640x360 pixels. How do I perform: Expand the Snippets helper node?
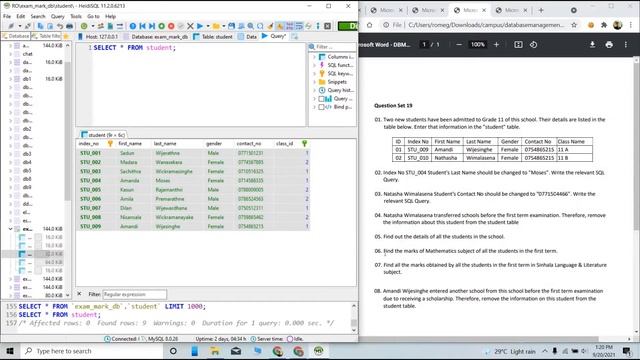click(x=315, y=82)
